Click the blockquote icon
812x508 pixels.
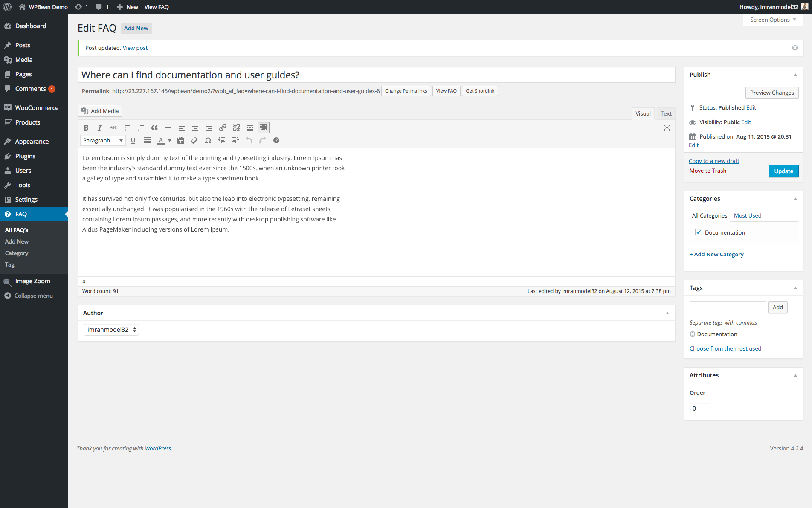(x=154, y=128)
